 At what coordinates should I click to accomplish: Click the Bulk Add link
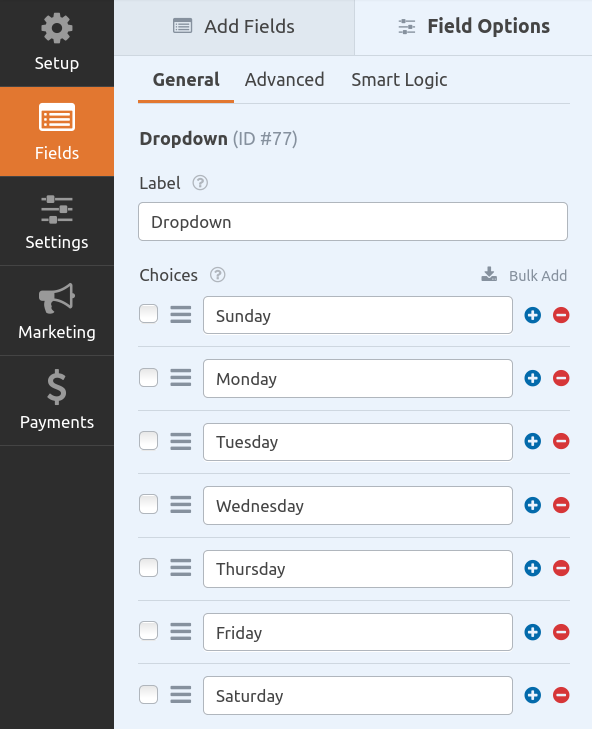coord(524,275)
